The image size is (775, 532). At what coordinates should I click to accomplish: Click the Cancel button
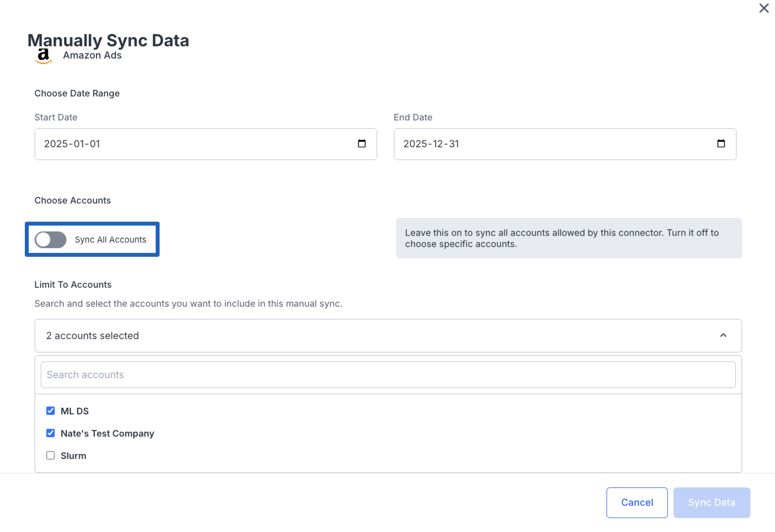[x=637, y=502]
